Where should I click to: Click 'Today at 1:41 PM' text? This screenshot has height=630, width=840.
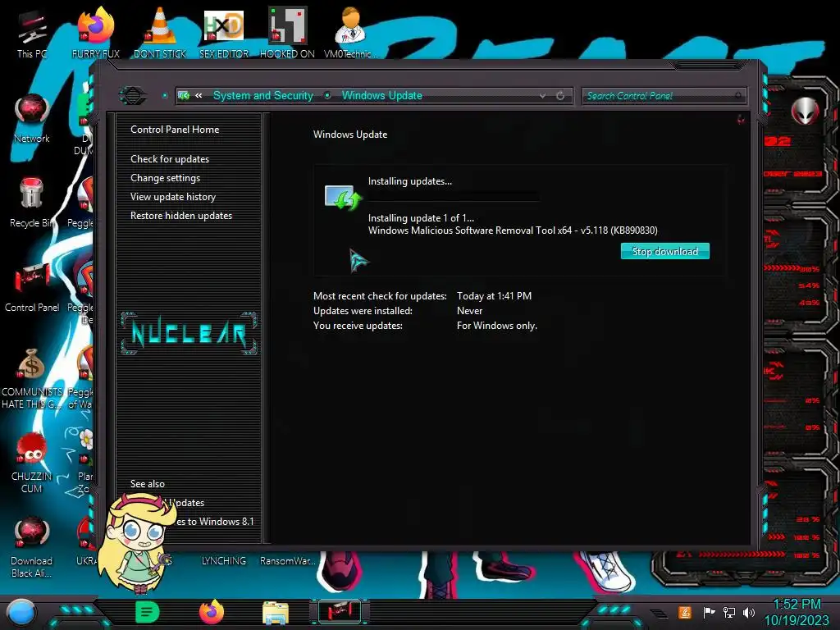coord(494,295)
